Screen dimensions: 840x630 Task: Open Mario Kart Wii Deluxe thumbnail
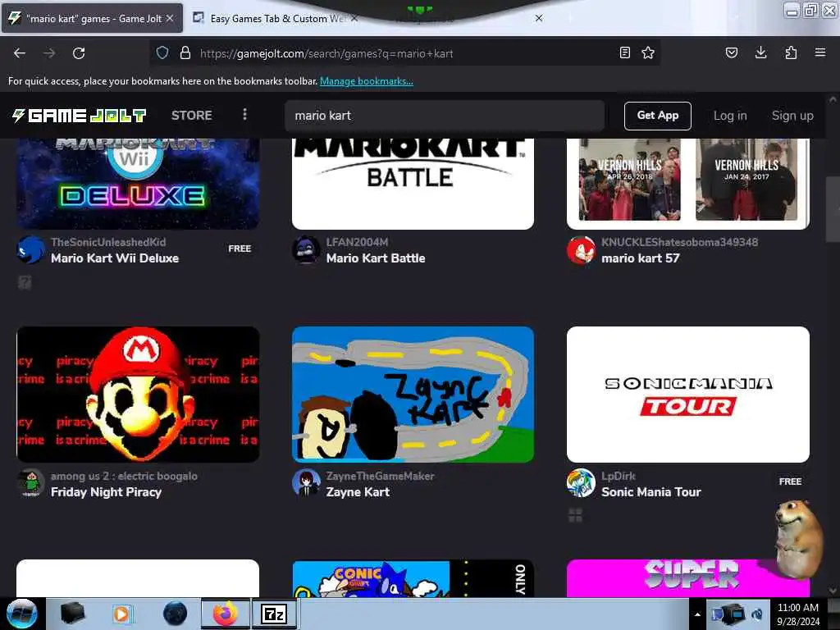(138, 184)
